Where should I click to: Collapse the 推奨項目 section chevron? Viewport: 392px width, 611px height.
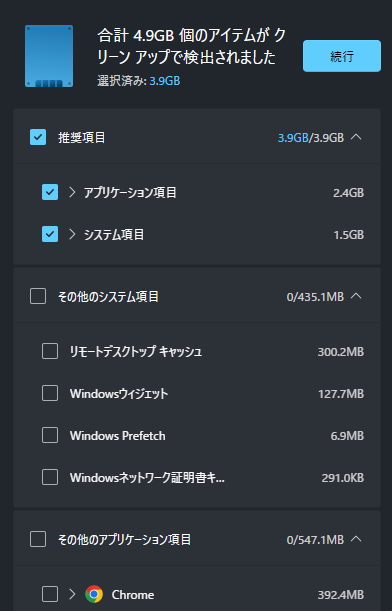(x=356, y=137)
